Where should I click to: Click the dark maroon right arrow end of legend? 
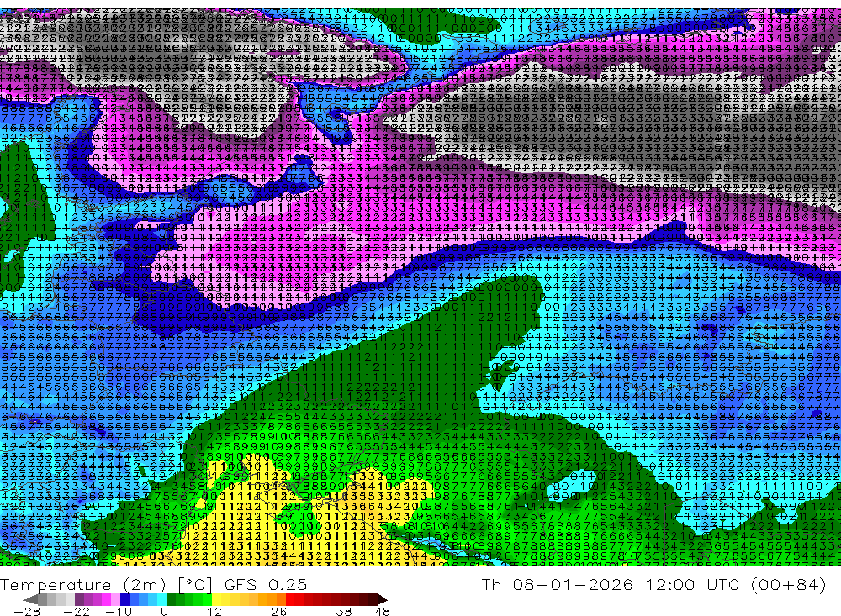(x=383, y=599)
